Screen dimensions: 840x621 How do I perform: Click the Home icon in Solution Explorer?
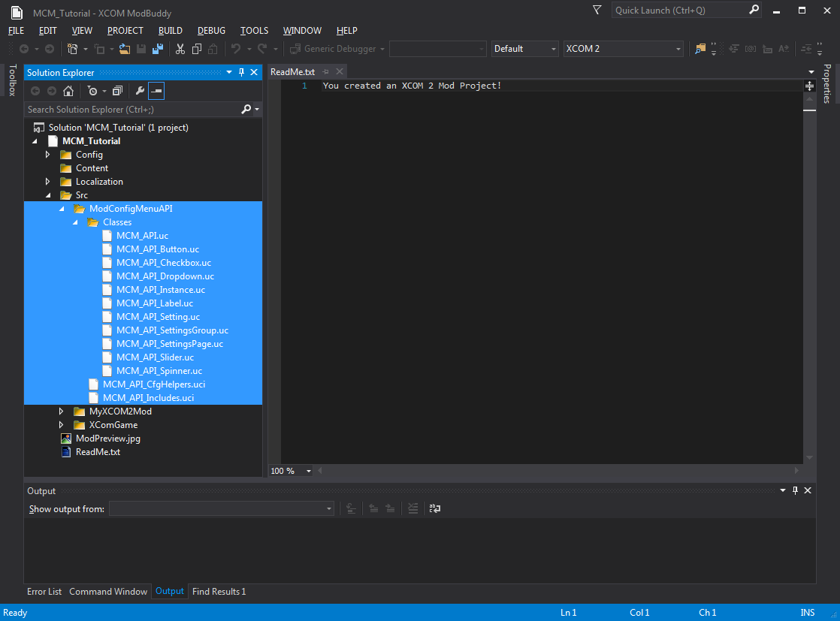(x=68, y=91)
